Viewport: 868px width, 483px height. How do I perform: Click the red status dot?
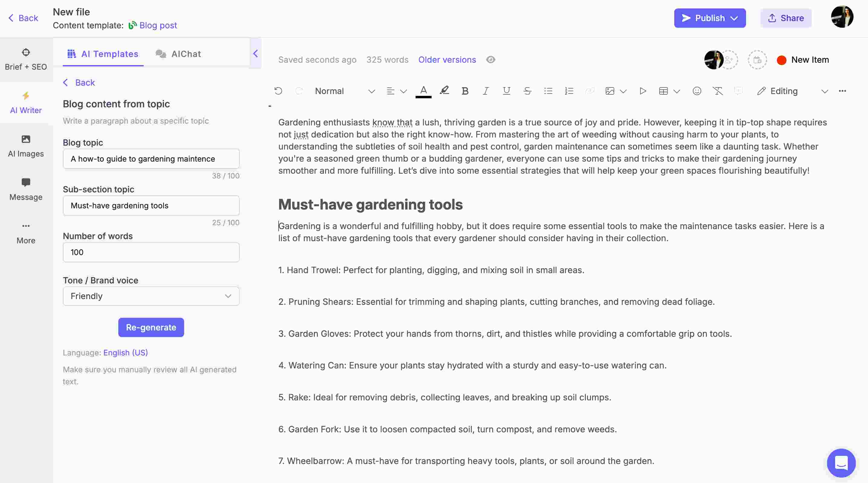point(781,60)
